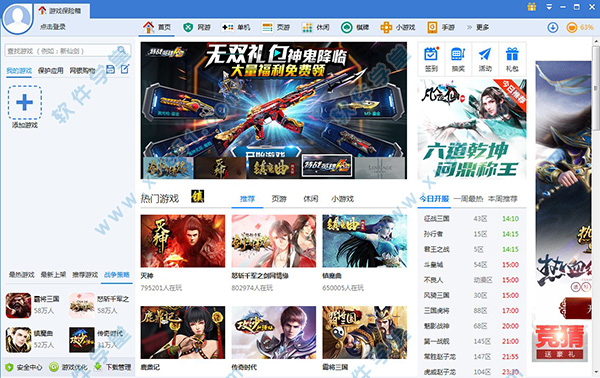Click the edit pencil icon in sidebar
Screen dimensions: 600x378
click(x=125, y=69)
